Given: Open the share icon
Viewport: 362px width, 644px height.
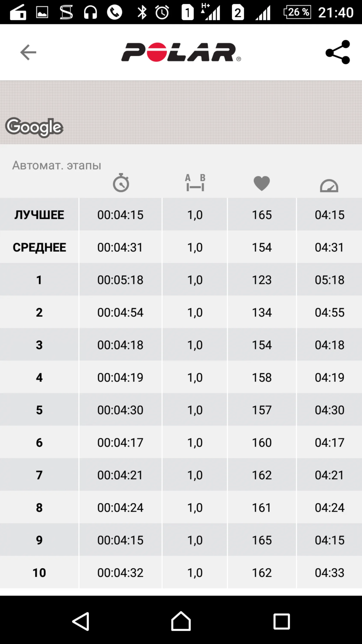Looking at the screenshot, I should coord(338,52).
